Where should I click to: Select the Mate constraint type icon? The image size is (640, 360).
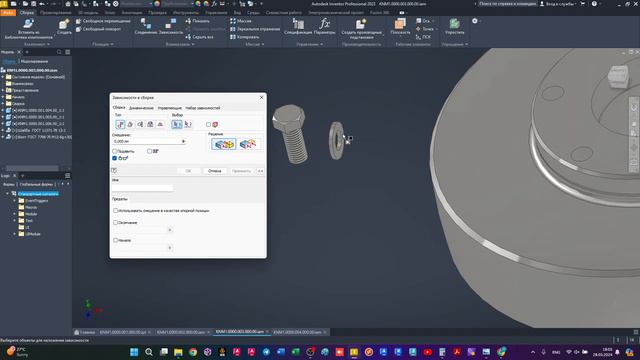point(120,124)
